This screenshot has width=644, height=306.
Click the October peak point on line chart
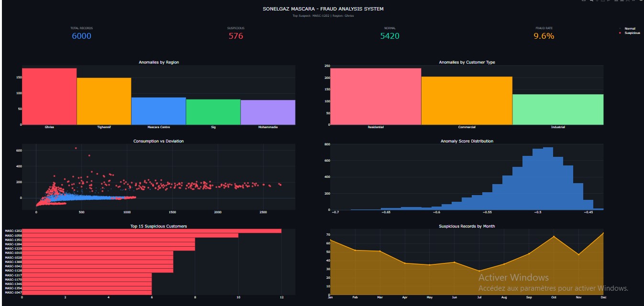point(554,236)
